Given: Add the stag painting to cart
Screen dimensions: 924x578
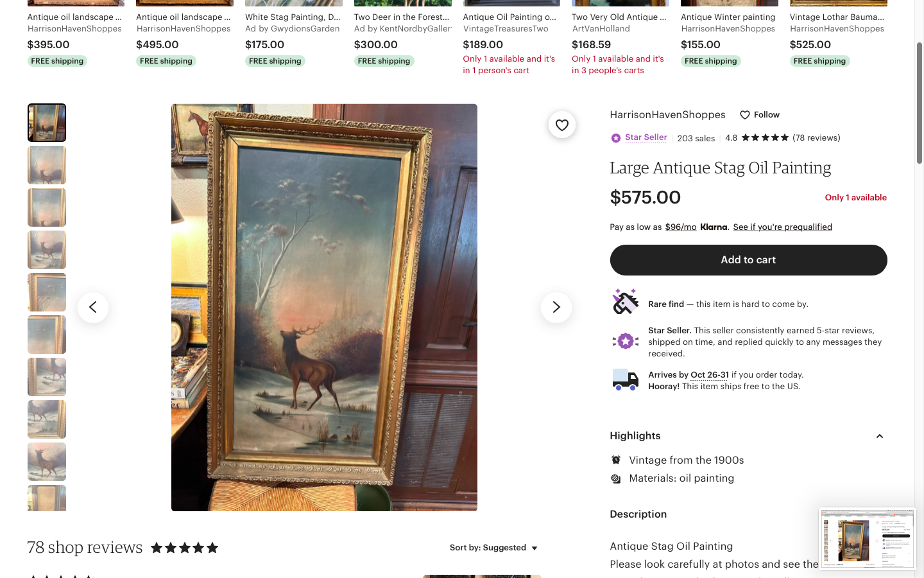Looking at the screenshot, I should [748, 260].
